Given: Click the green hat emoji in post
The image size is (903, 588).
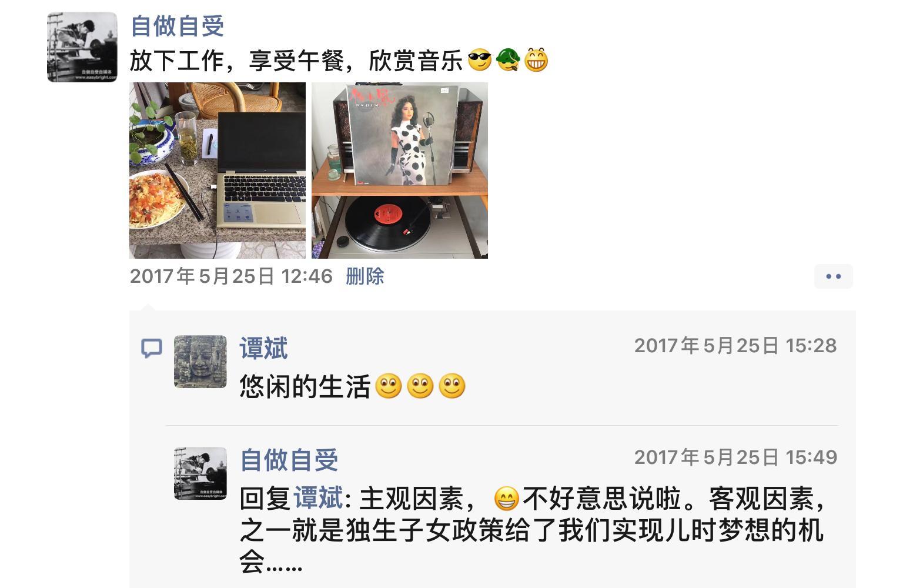Looking at the screenshot, I should pyautogui.click(x=508, y=60).
